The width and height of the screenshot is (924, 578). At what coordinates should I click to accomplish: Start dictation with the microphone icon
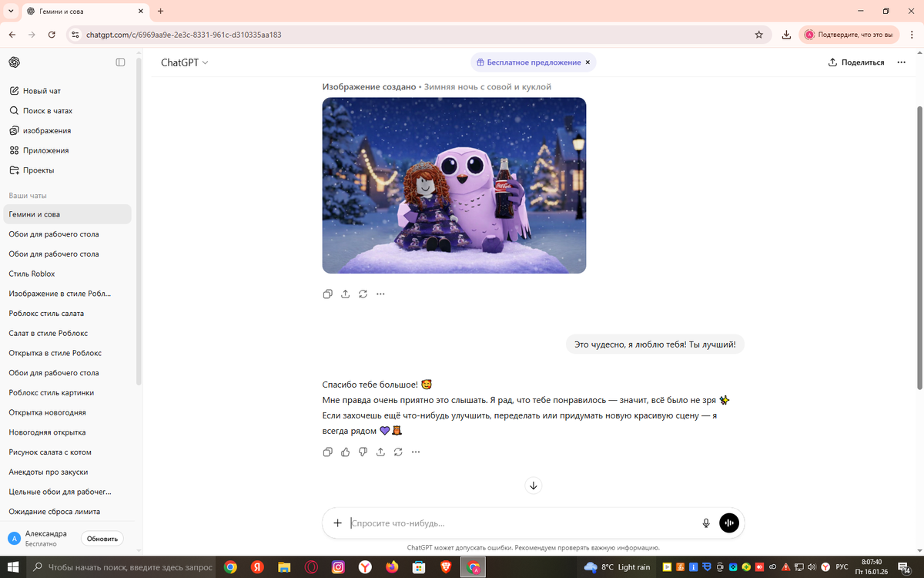point(706,523)
